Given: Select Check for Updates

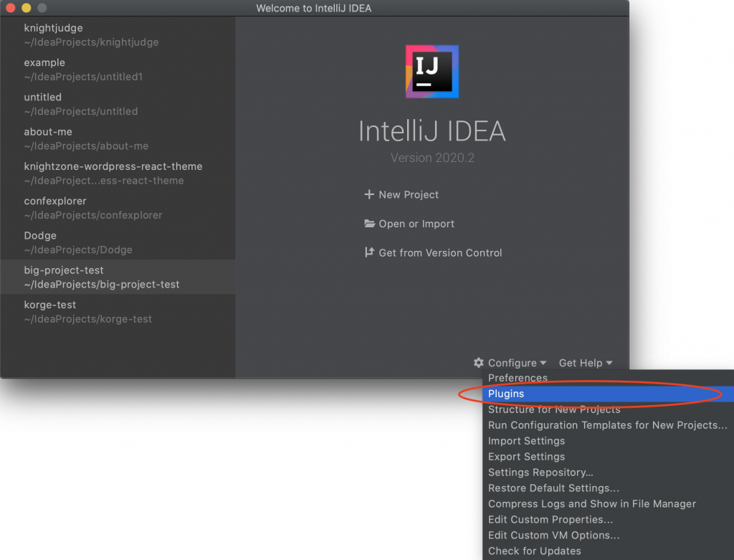Looking at the screenshot, I should [x=608, y=551].
